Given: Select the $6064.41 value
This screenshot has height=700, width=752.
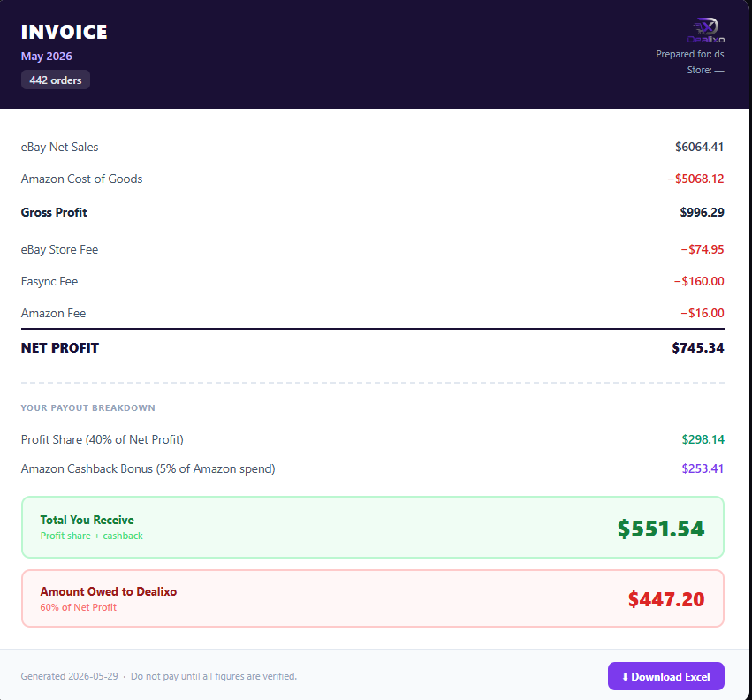Looking at the screenshot, I should [x=699, y=147].
